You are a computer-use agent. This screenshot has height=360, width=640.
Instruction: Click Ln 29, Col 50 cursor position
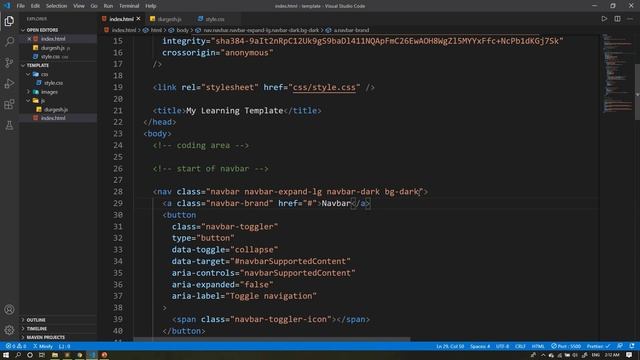450,346
